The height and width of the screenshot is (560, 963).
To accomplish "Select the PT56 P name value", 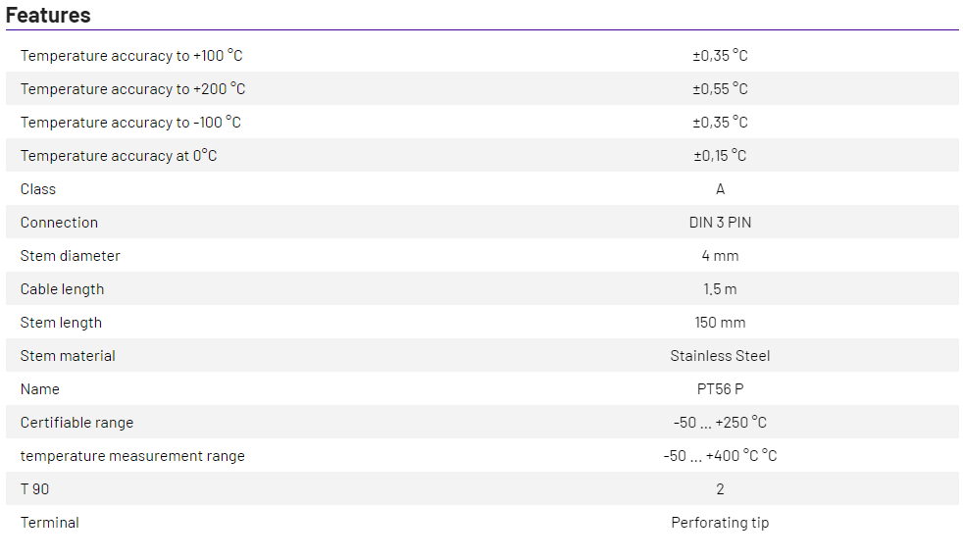I will tap(720, 389).
